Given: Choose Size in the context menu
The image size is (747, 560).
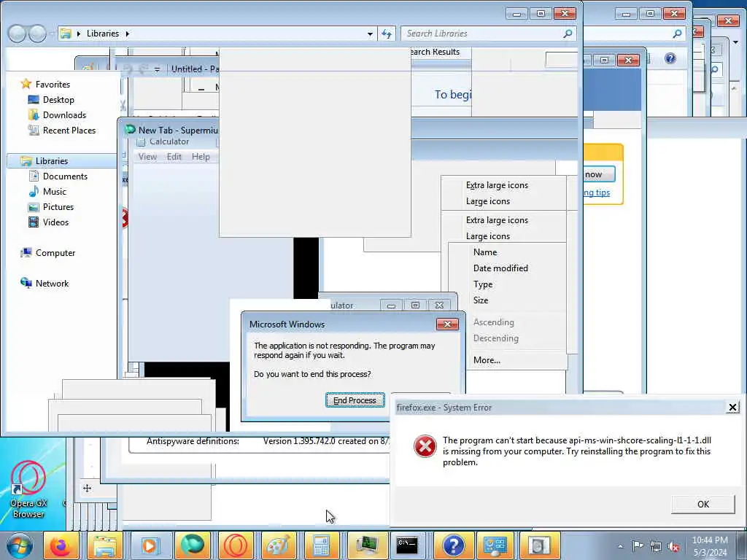Looking at the screenshot, I should click(x=481, y=300).
